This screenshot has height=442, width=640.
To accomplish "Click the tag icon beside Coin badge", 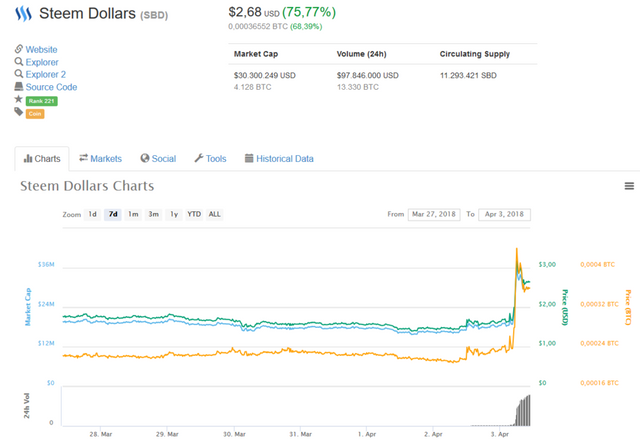I will (19, 111).
